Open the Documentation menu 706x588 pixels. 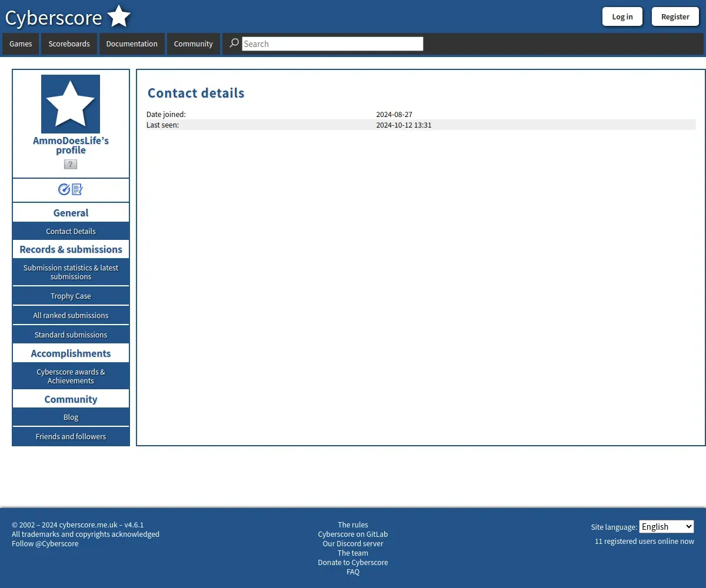point(132,44)
